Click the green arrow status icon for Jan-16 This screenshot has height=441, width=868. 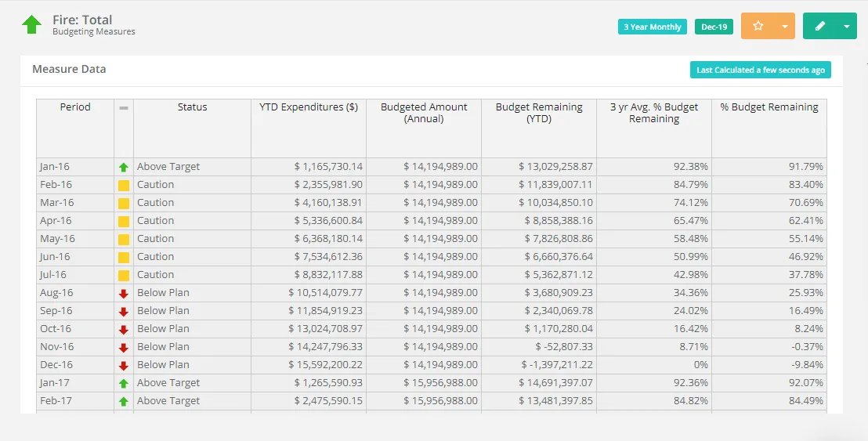[123, 167]
